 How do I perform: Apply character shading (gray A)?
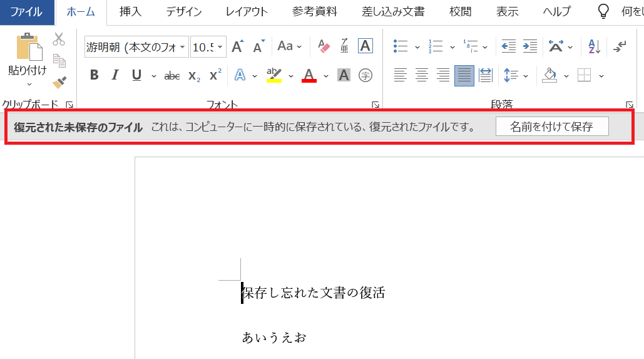344,75
